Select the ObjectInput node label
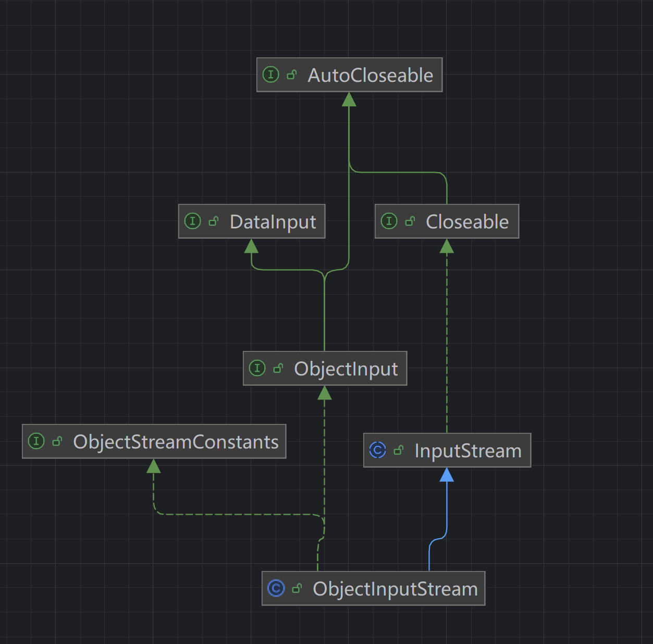 pyautogui.click(x=346, y=369)
